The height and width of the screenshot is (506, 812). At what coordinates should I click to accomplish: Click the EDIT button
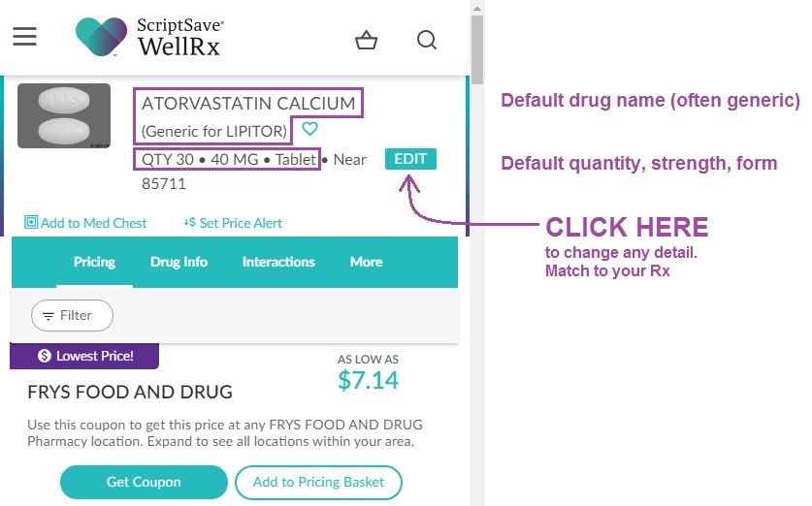click(410, 159)
